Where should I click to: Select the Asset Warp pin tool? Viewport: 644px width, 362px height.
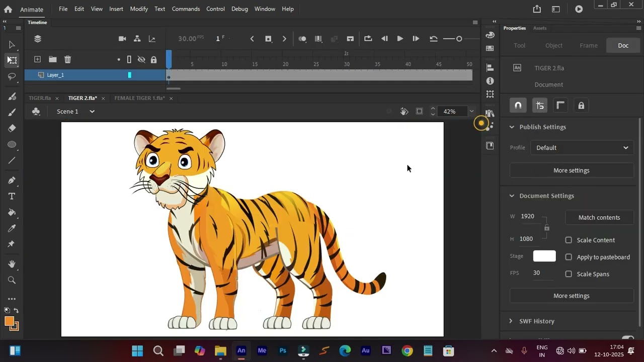coord(12,244)
